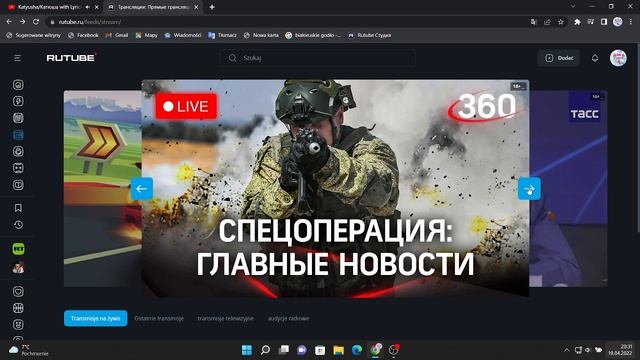
Task: Open the Rutube Студия bookmark
Action: [369, 36]
